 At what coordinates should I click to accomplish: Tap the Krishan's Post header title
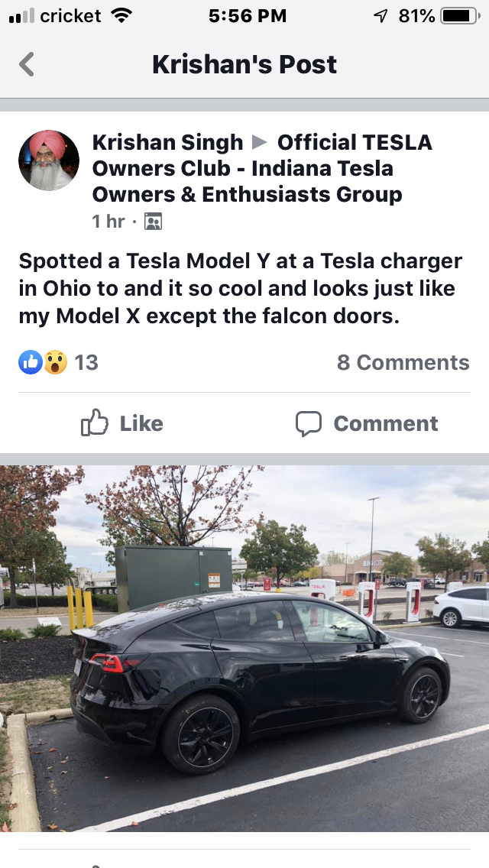coord(244,64)
